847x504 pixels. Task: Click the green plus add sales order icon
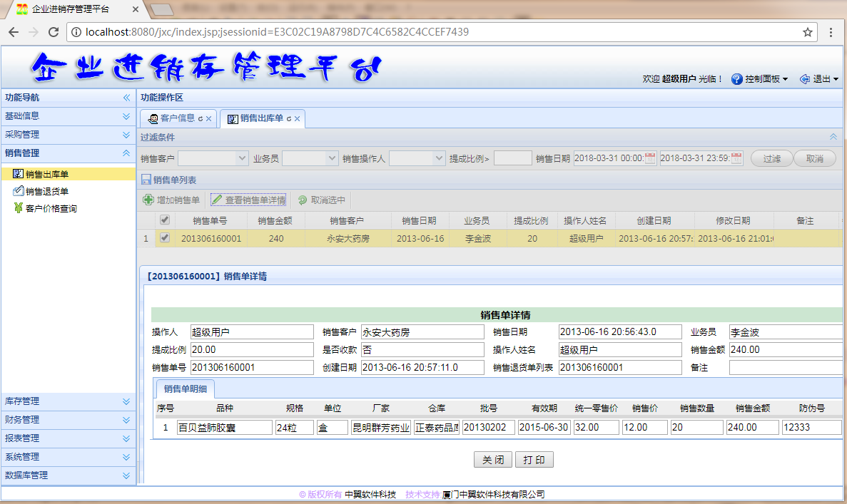tap(148, 200)
